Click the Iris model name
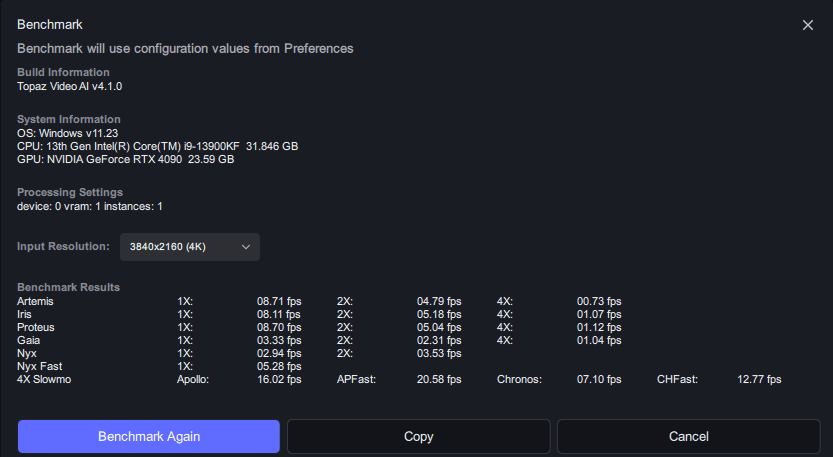The height and width of the screenshot is (457, 833). pos(24,315)
